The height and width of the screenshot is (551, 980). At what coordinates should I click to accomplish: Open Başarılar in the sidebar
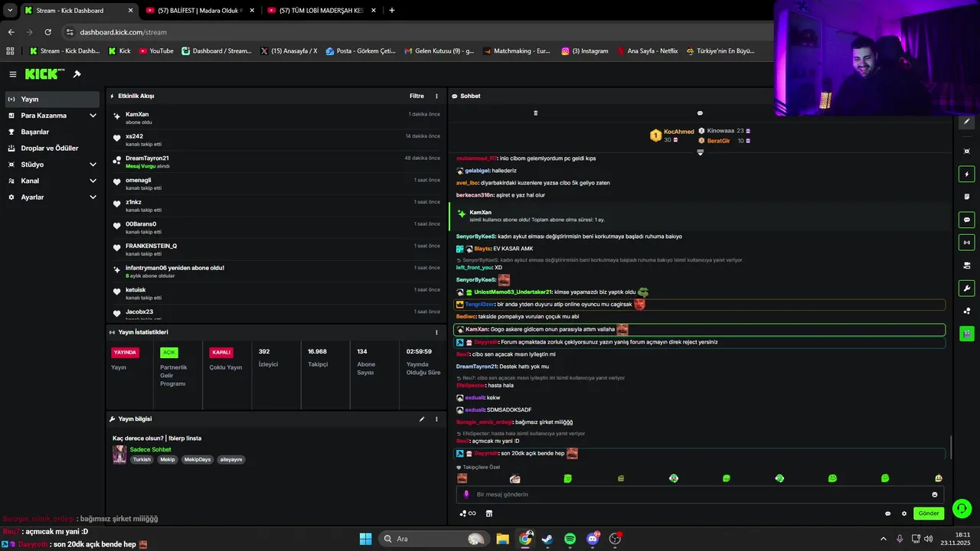pyautogui.click(x=52, y=132)
